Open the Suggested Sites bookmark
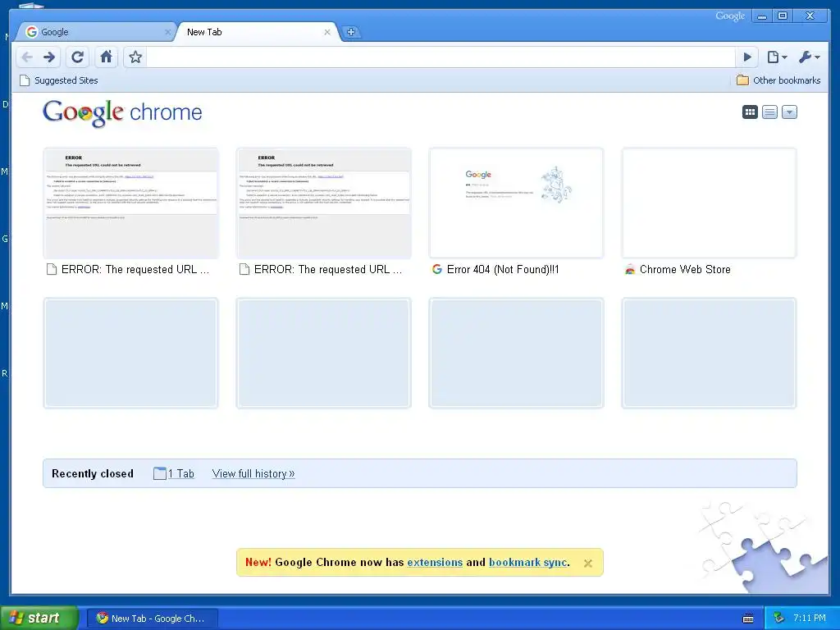Viewport: 840px width, 630px height. [x=59, y=80]
